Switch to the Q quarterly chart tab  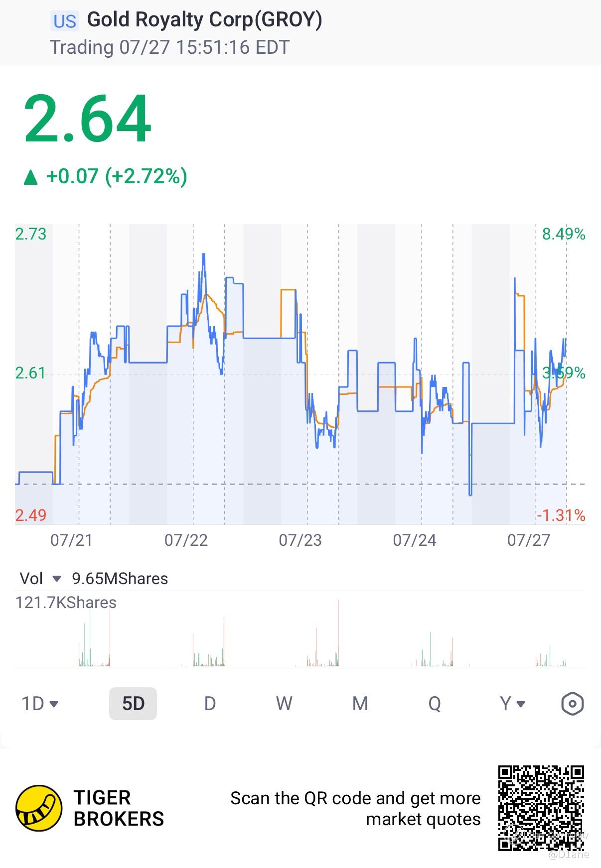click(x=435, y=704)
